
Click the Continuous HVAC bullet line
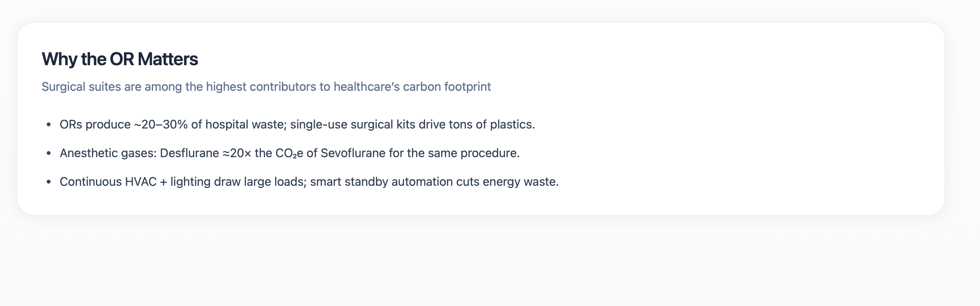309,182
